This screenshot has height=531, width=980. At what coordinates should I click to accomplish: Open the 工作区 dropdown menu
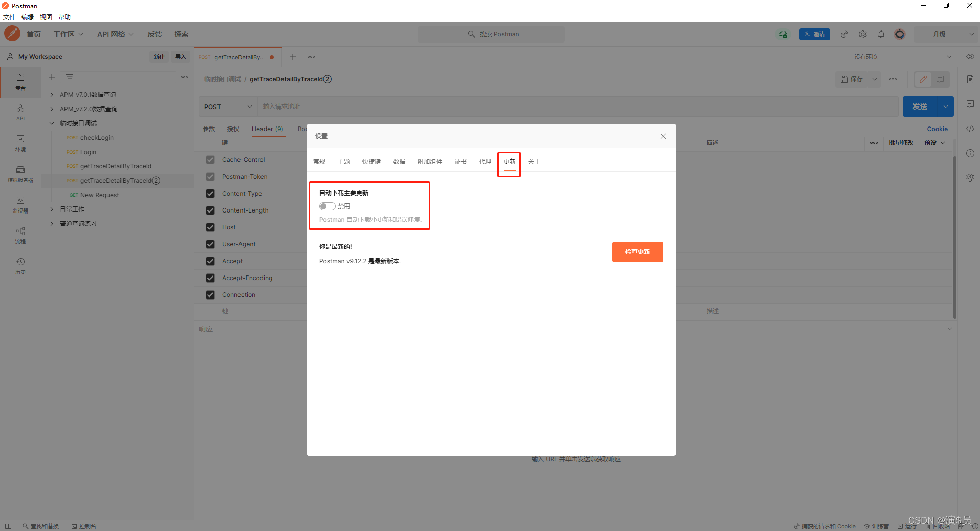click(x=68, y=34)
